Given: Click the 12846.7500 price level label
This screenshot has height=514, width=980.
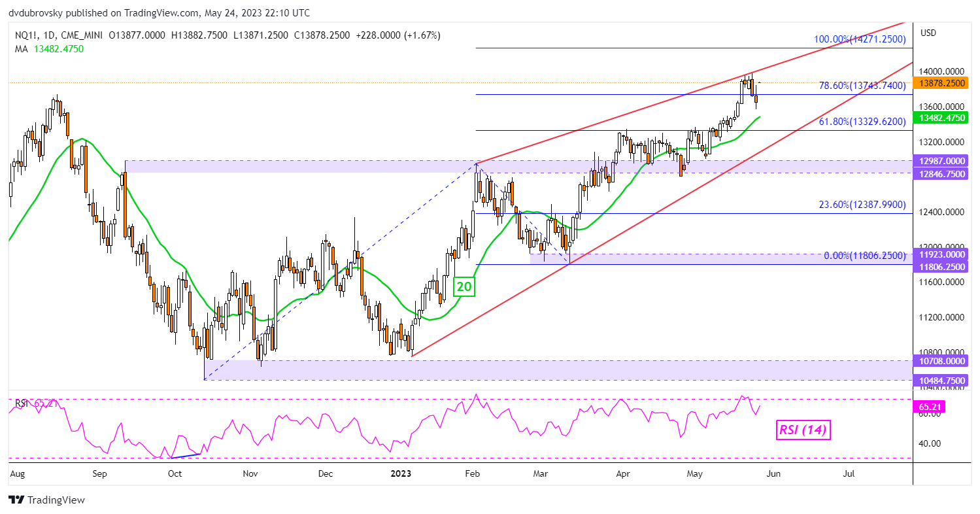Looking at the screenshot, I should tap(942, 173).
